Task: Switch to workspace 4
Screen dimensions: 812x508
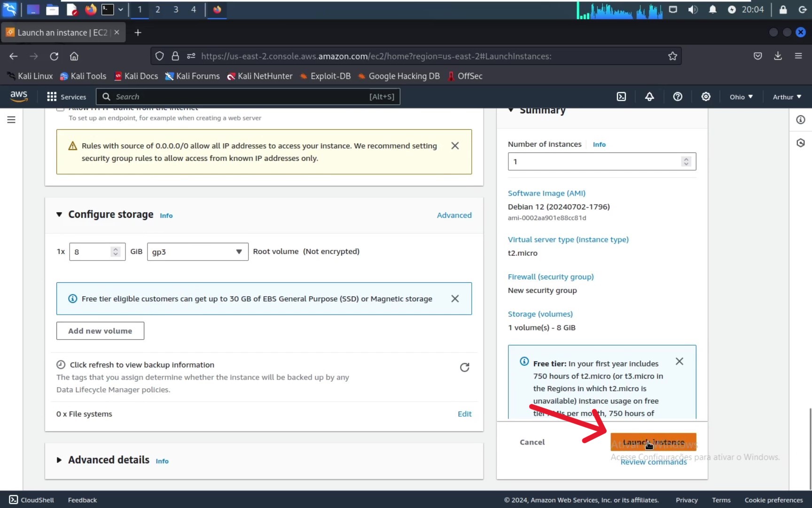Action: pos(194,9)
